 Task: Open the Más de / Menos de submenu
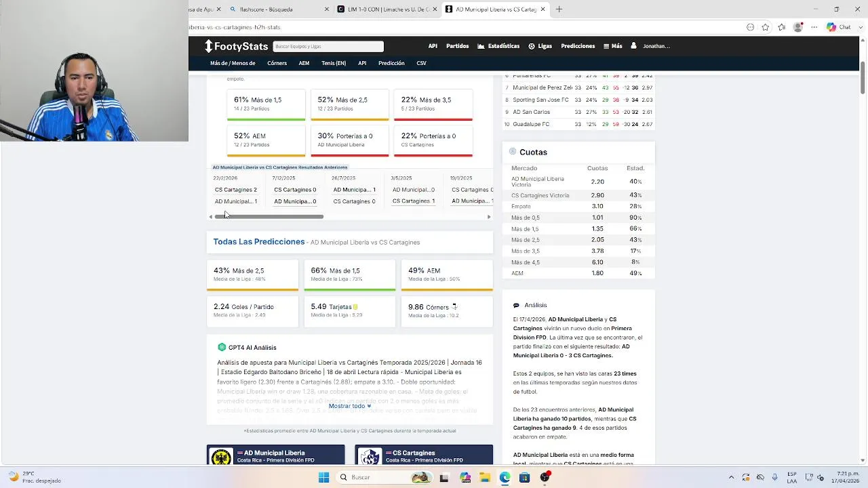coord(233,63)
